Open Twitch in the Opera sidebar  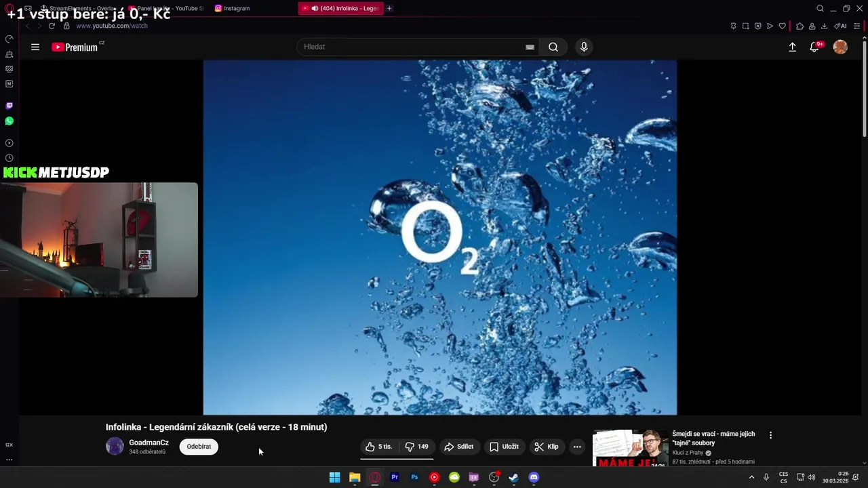coord(9,106)
